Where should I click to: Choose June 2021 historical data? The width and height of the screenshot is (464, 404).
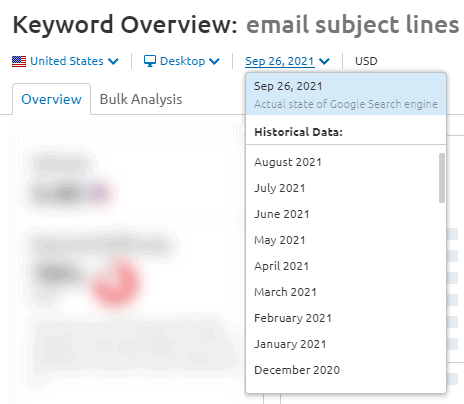point(342,214)
